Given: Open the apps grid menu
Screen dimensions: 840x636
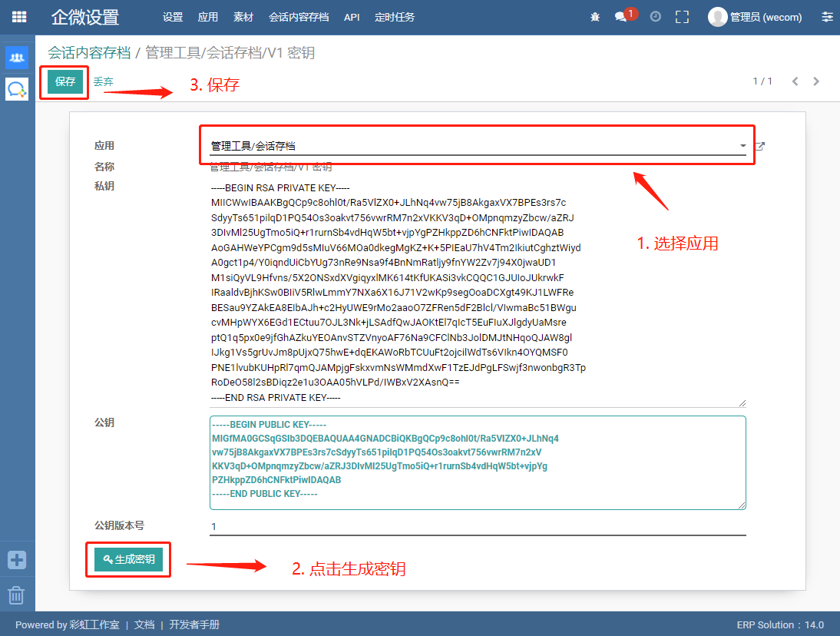Looking at the screenshot, I should 18,17.
